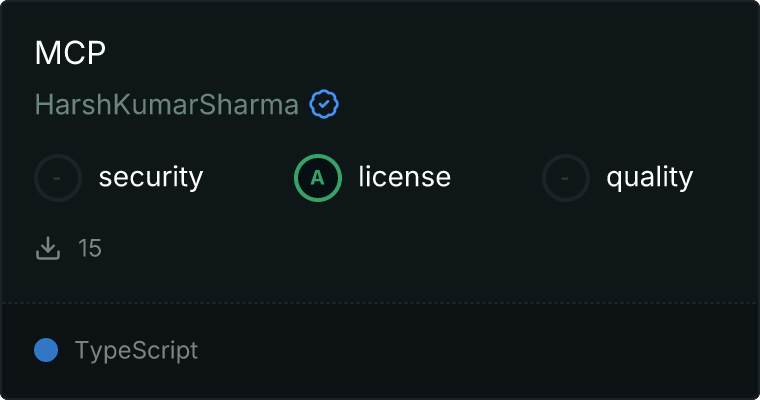Visit HarshKumarSharma author profile
This screenshot has width=760, height=400.
click(167, 104)
